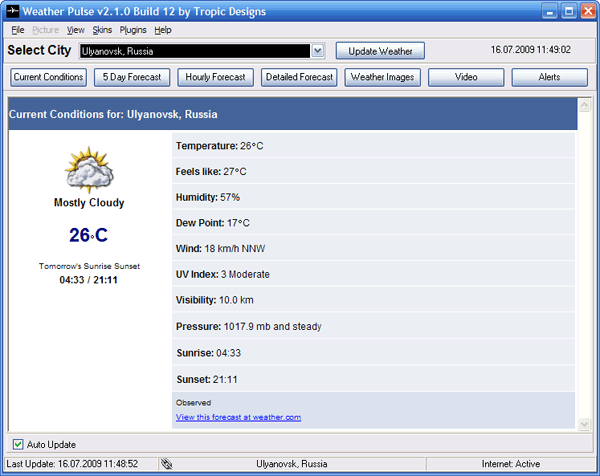Click the Dew Point: 17°C row

(373, 223)
